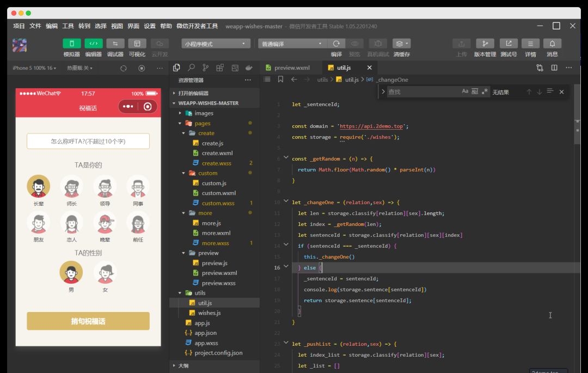Open the source control branch icon
Image resolution: width=588 pixels, height=373 pixels.
click(x=205, y=68)
